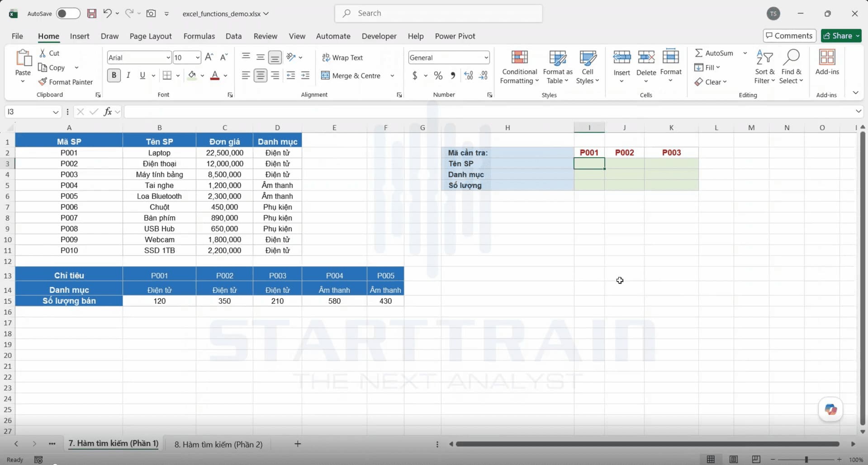Click the Fill Colour bucket swatch

(192, 75)
